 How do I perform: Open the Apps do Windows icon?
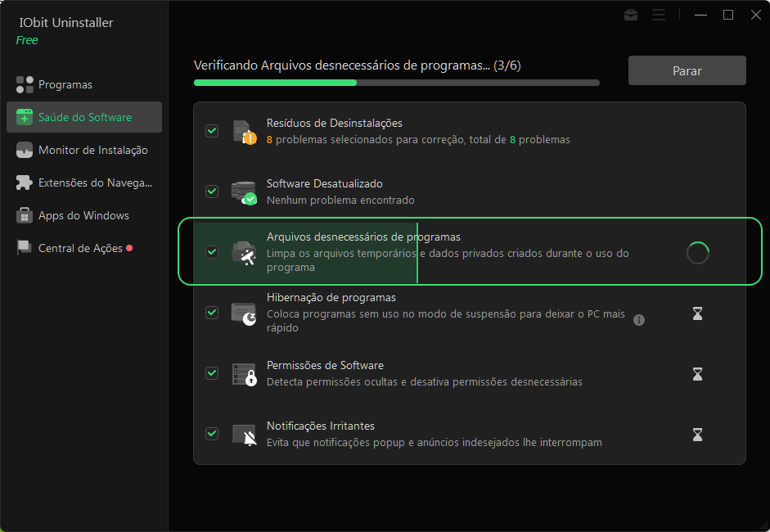point(25,215)
